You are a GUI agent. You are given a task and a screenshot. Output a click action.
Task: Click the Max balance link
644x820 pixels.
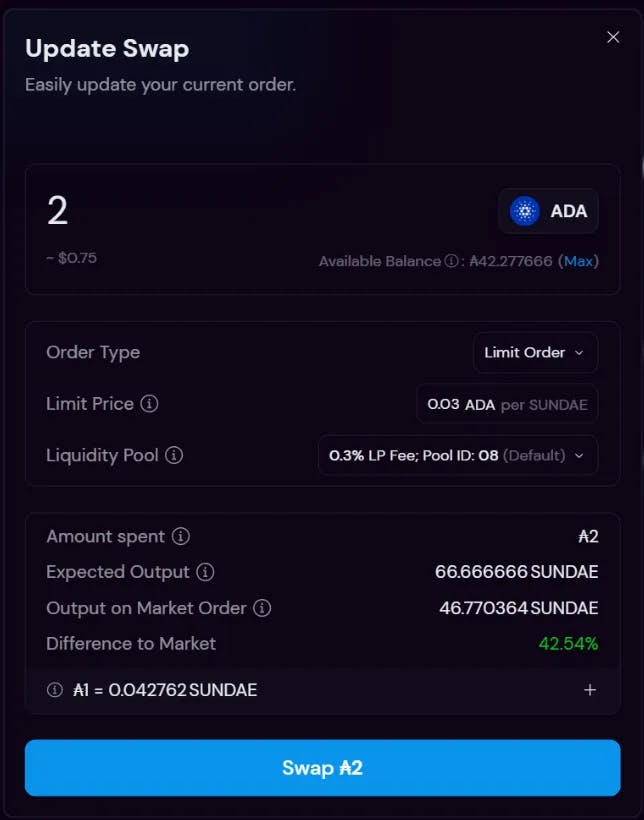point(578,261)
